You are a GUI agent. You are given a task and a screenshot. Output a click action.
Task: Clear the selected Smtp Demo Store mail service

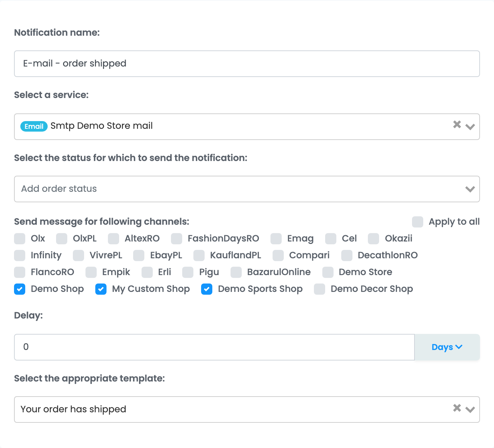coord(457,125)
